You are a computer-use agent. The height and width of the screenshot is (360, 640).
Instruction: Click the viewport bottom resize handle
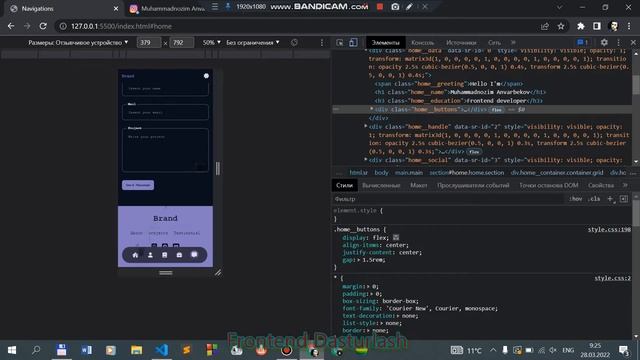point(165,273)
